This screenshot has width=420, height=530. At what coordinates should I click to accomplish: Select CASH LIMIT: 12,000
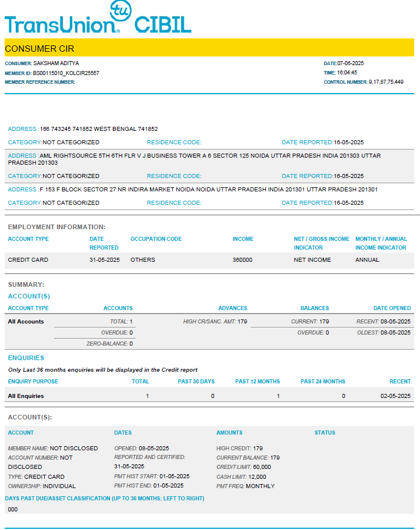coord(241,477)
